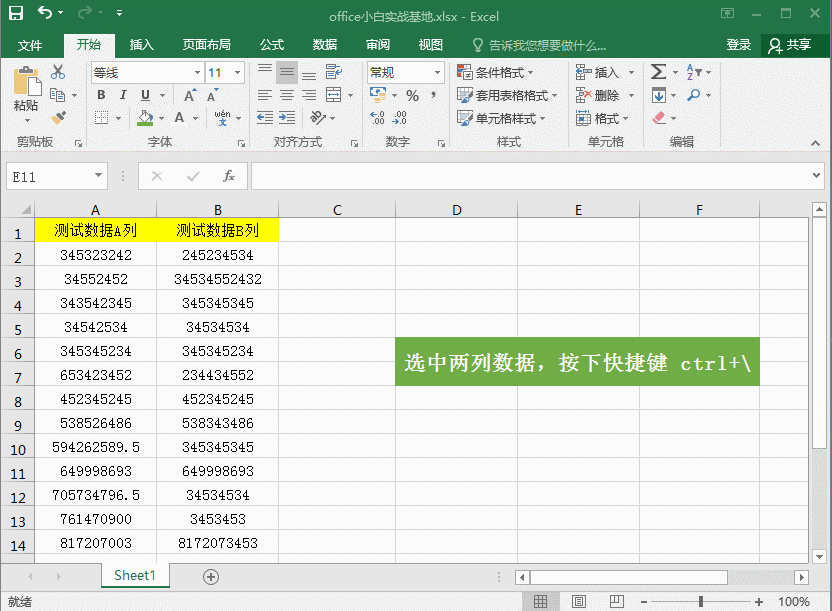Viewport: 832px width, 611px height.
Task: Click Find and Select magnifier icon
Action: [x=693, y=95]
